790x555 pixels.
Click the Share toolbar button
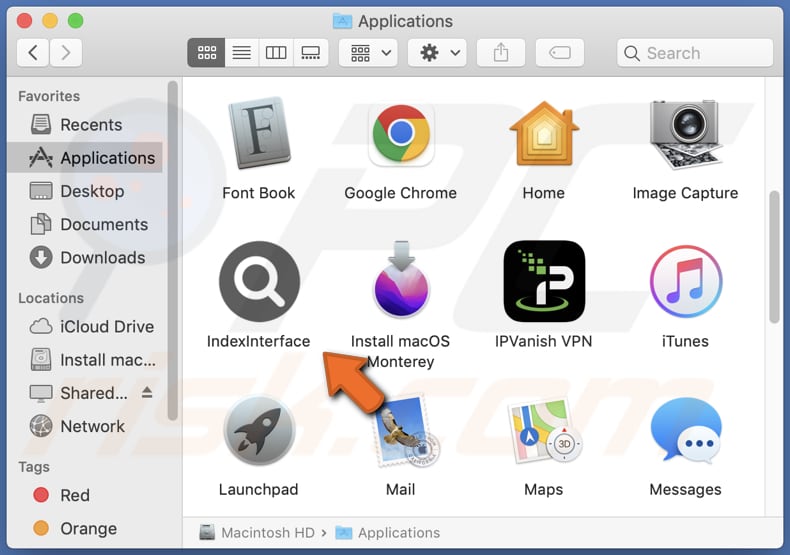501,52
